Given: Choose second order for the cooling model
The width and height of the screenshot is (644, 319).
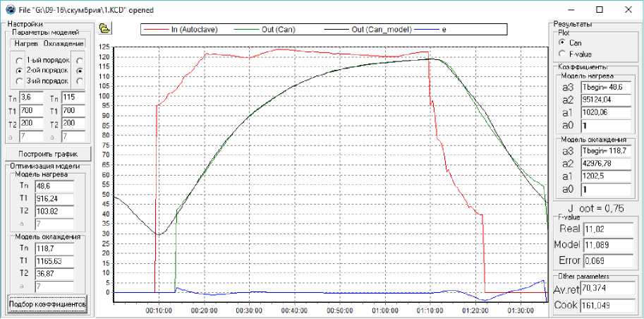Looking at the screenshot, I should point(79,71).
